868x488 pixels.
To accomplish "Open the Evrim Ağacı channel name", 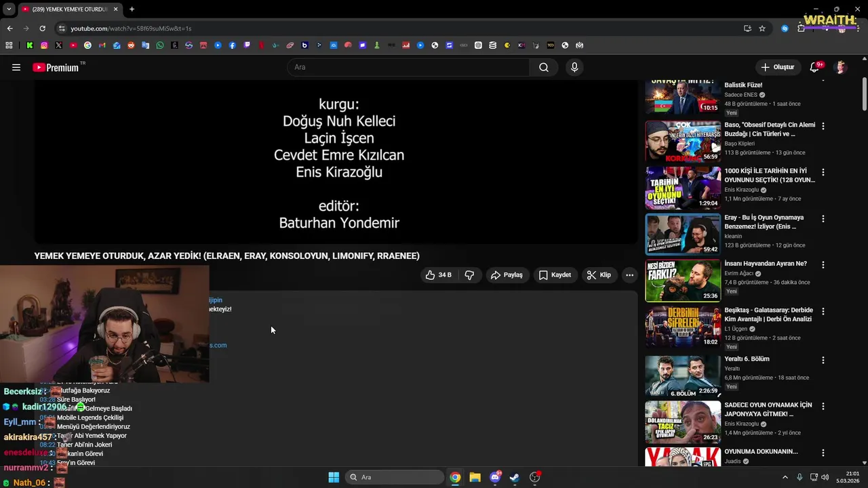I will click(739, 273).
